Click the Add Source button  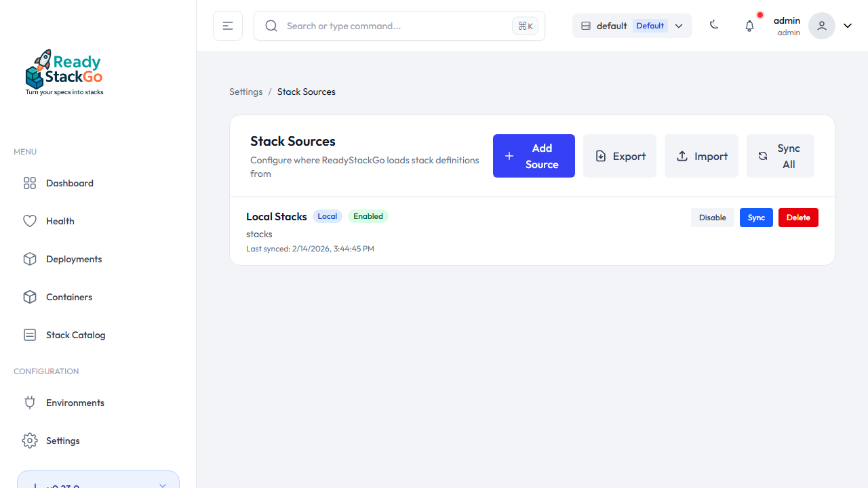click(534, 156)
